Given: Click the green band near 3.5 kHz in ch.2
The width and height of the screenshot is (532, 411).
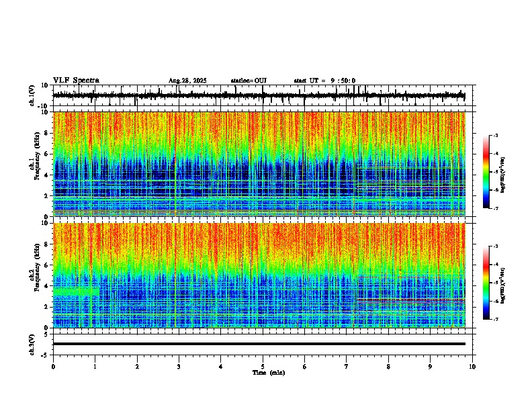Looking at the screenshot, I should point(76,291).
